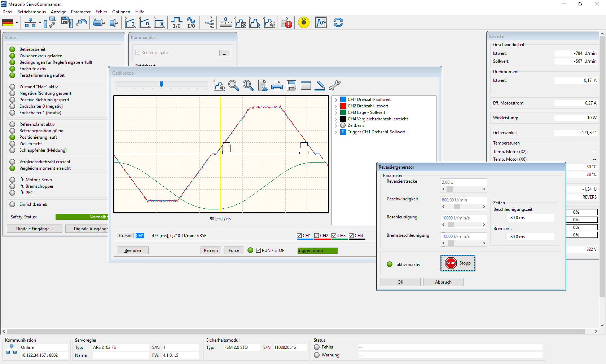This screenshot has height=364, width=606.
Task: Save oscilloscope data with floppy icon
Action: tap(291, 85)
